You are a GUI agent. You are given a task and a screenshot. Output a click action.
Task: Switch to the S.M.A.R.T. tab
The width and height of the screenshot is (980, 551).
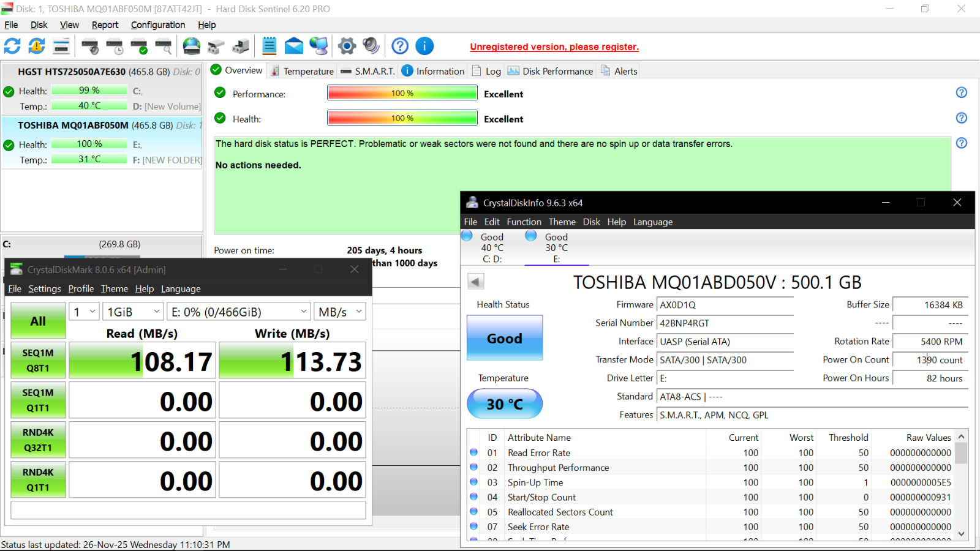tap(368, 71)
